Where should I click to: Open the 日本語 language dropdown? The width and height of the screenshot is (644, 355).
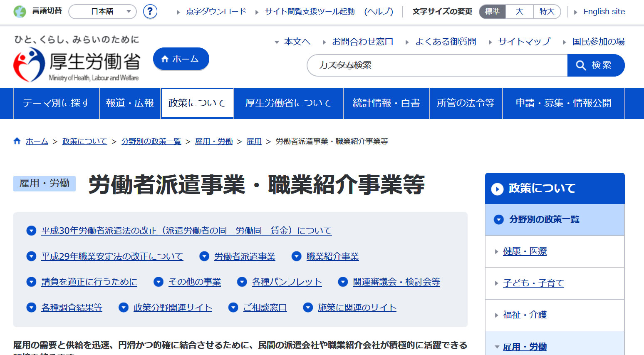pyautogui.click(x=102, y=12)
